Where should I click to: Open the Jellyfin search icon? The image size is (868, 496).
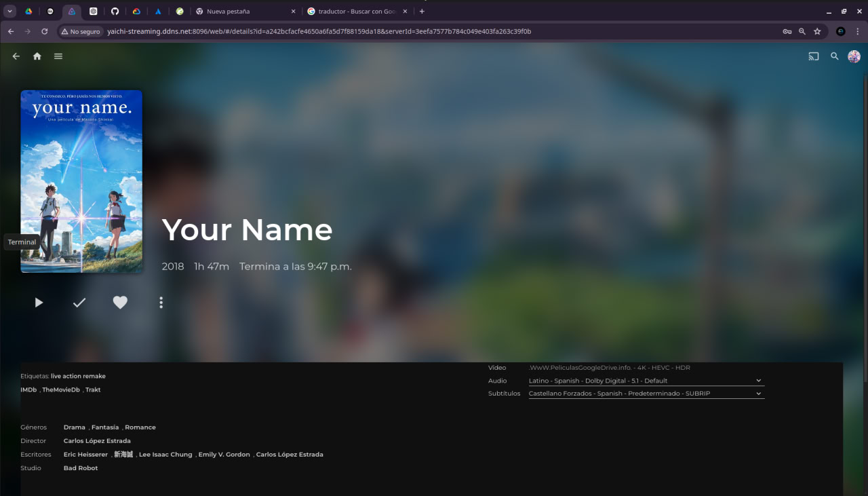tap(835, 56)
